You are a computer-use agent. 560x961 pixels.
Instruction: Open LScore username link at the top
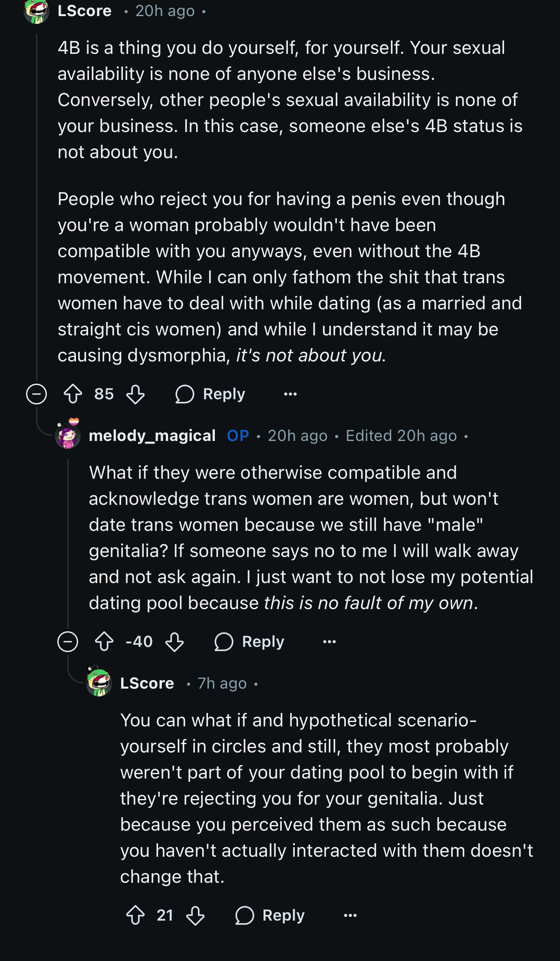(x=85, y=10)
